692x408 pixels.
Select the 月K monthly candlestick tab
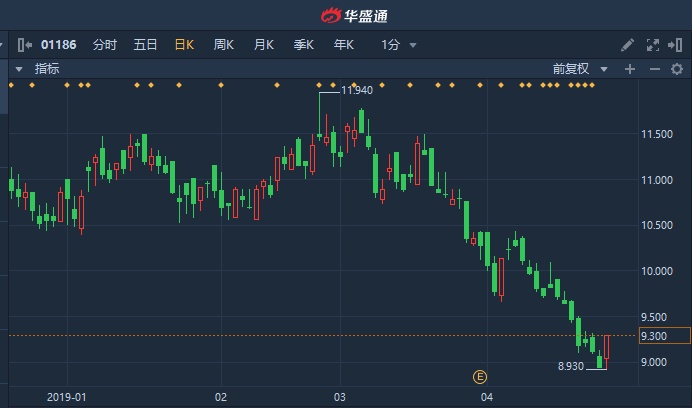tap(263, 45)
